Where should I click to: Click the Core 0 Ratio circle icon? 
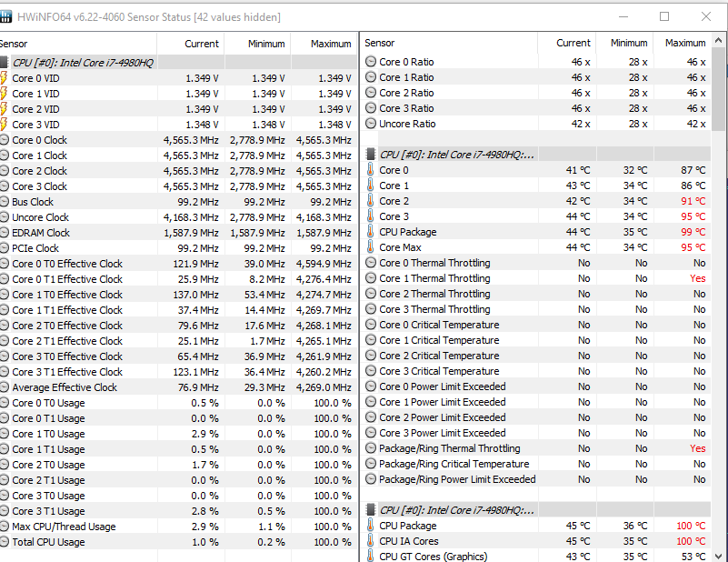tap(370, 62)
